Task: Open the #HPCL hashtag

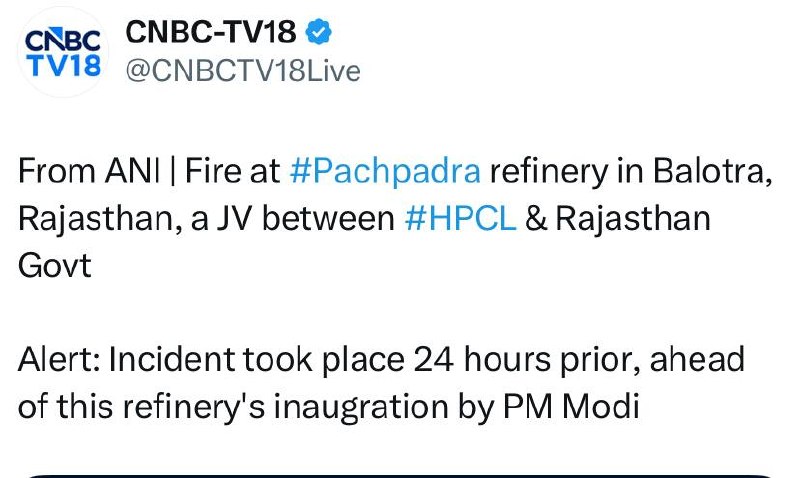Action: [x=461, y=219]
